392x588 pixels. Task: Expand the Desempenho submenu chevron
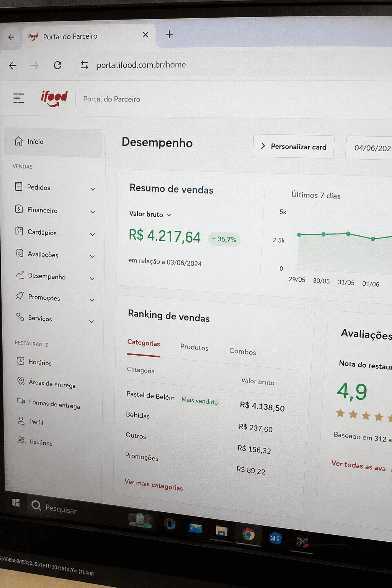pyautogui.click(x=92, y=278)
